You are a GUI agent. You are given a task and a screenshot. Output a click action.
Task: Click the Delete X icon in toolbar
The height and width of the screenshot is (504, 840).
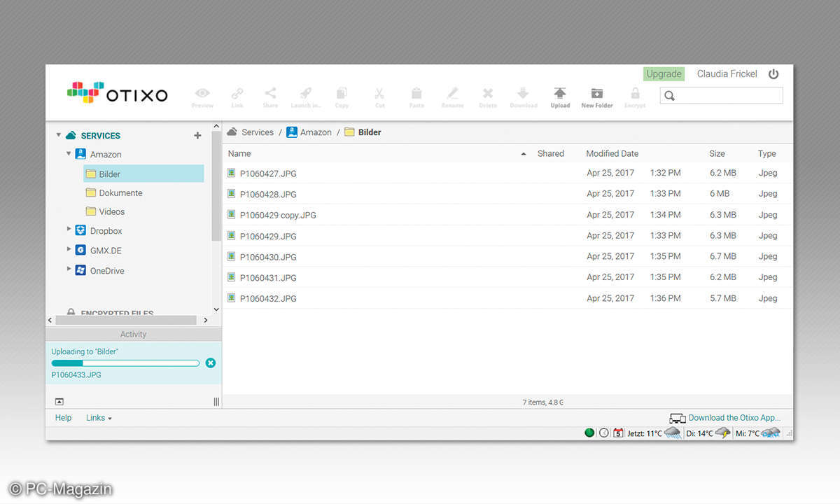coord(488,93)
